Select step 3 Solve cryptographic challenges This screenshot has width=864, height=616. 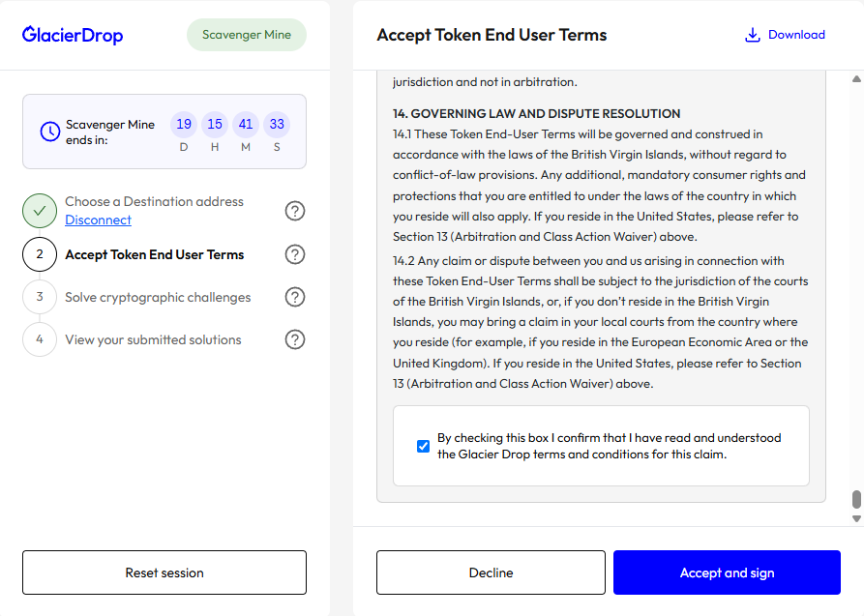pyautogui.click(x=157, y=298)
